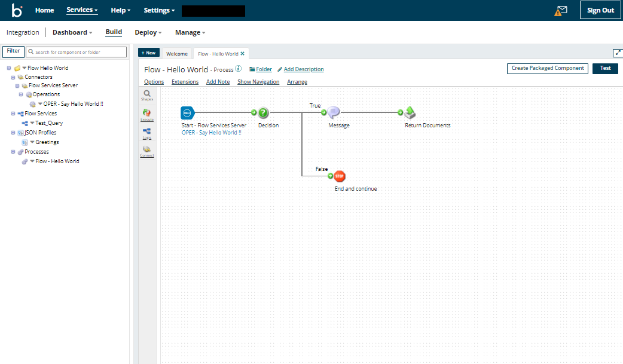The height and width of the screenshot is (364, 623).
Task: Select the Message shape icon
Action: point(334,112)
